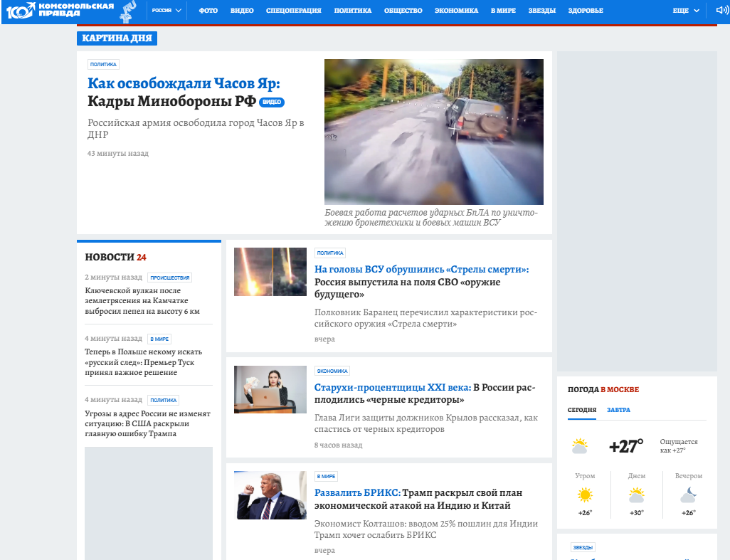This screenshot has height=560, width=730.
Task: Click the ПРОИСШЕСТВИЯ tag in news feed
Action: click(170, 278)
